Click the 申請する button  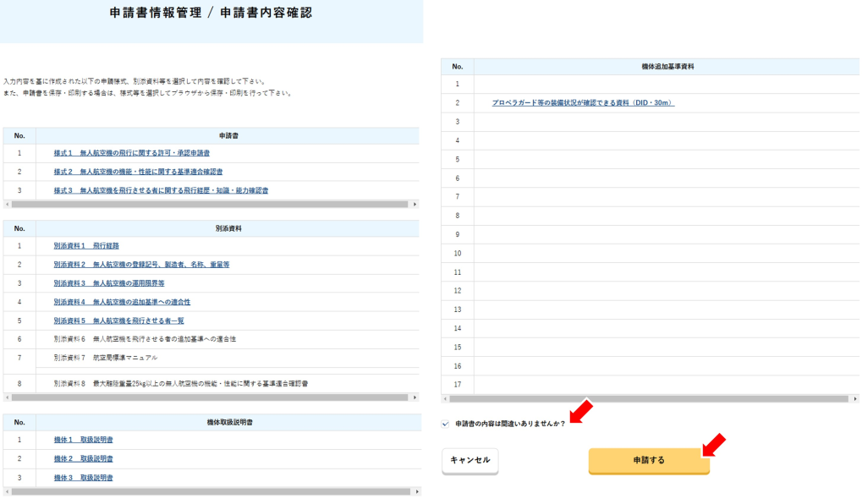649,460
